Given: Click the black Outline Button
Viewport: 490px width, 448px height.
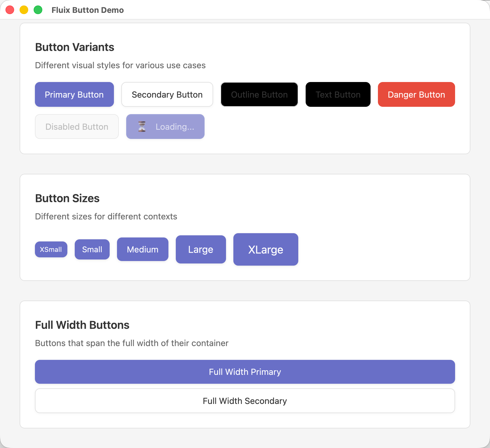Looking at the screenshot, I should (259, 94).
